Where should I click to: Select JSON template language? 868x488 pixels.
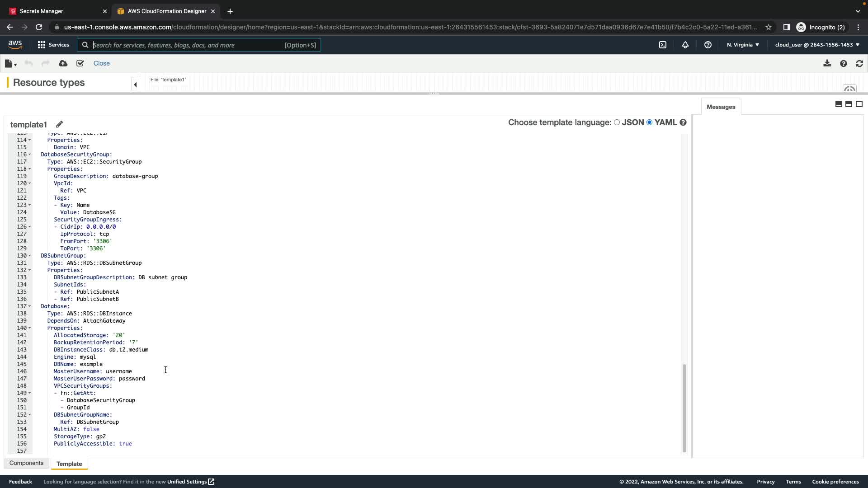click(x=617, y=122)
